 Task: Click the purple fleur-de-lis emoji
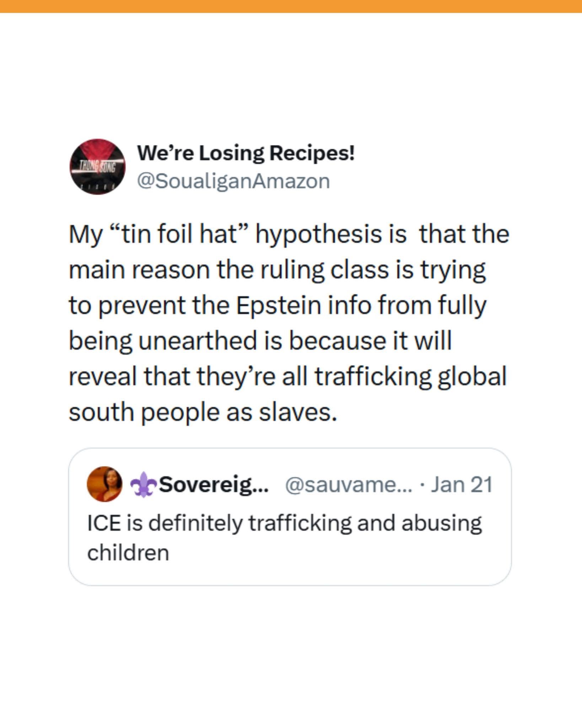143,484
